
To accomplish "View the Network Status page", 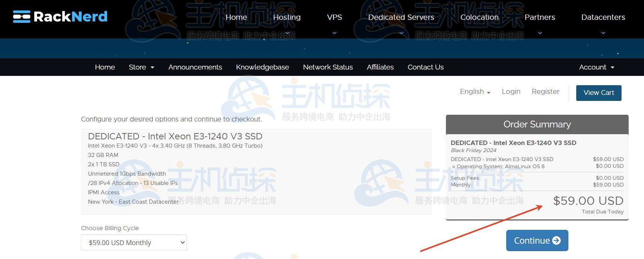I will (x=328, y=67).
